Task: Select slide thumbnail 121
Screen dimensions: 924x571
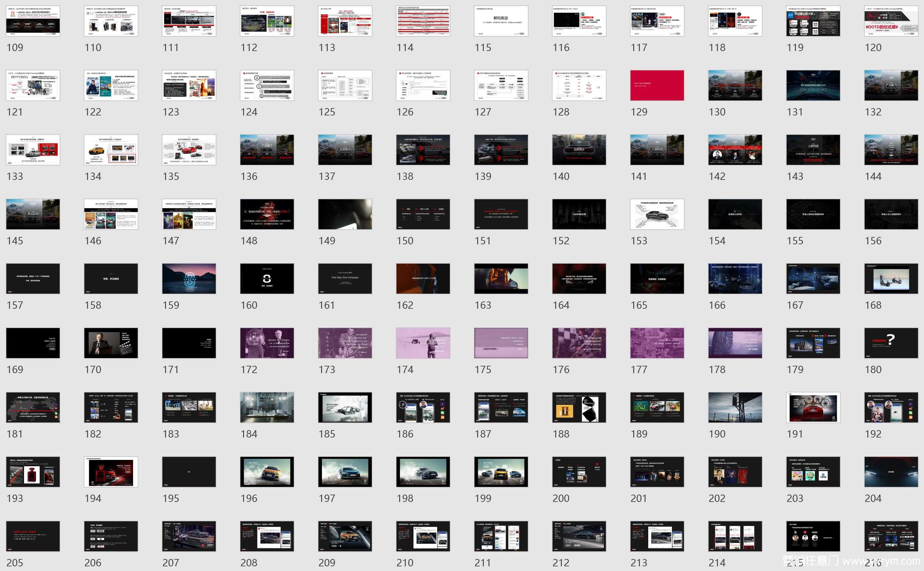Action: (33, 85)
